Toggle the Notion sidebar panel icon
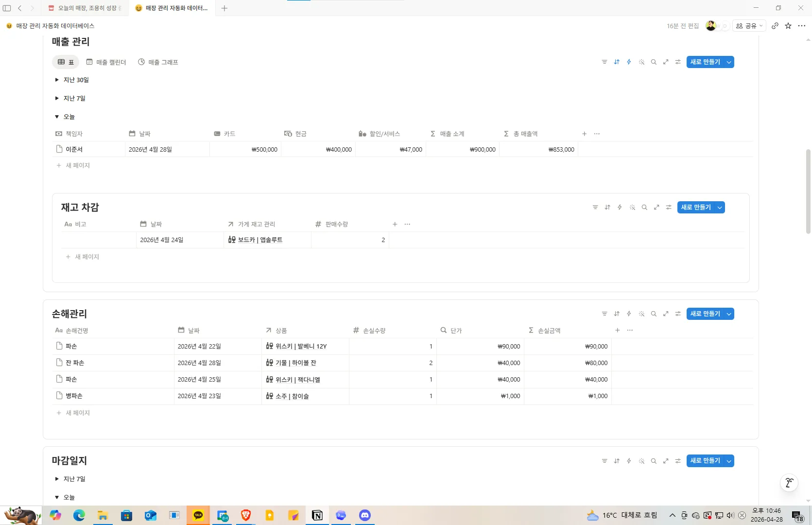Screen dimensions: 812x525 [x=7, y=8]
